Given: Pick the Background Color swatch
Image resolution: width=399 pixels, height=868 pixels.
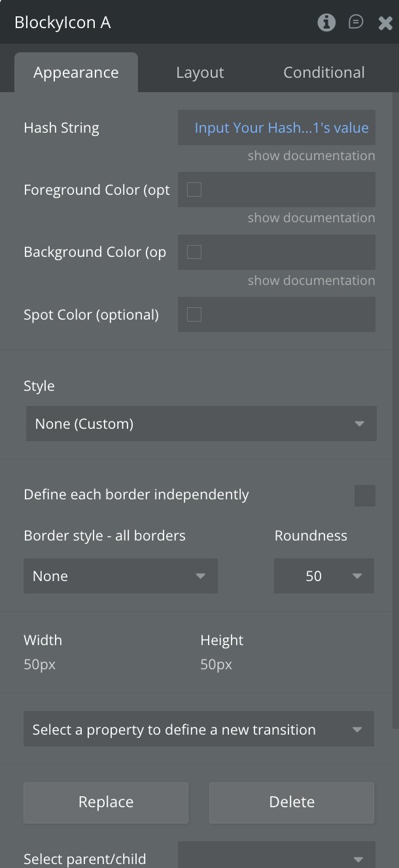Looking at the screenshot, I should point(194,252).
